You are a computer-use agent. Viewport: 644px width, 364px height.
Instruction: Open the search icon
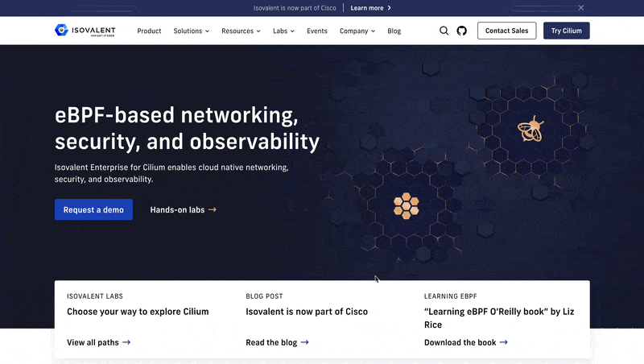444,31
